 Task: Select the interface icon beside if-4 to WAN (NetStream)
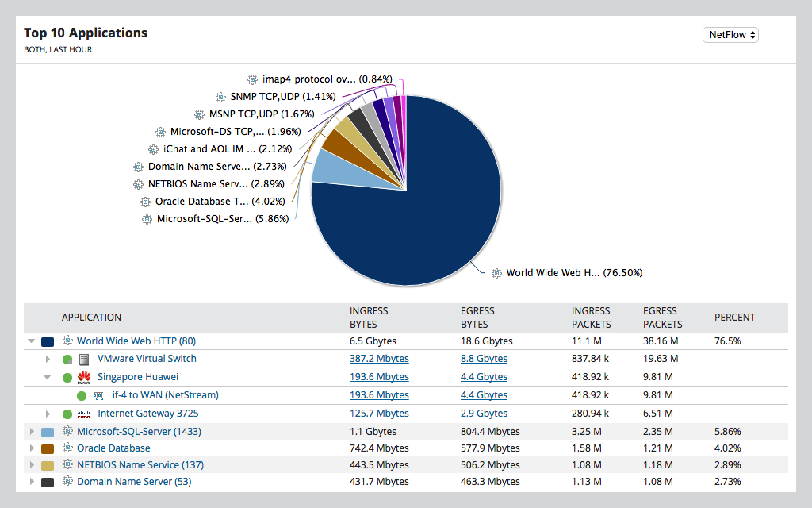click(98, 394)
